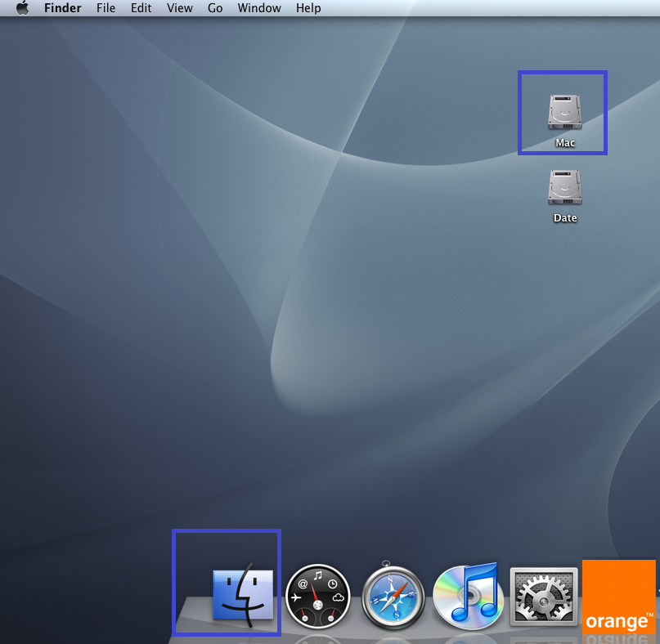Open System Preferences from the Dock
660x644 pixels.
pos(544,597)
